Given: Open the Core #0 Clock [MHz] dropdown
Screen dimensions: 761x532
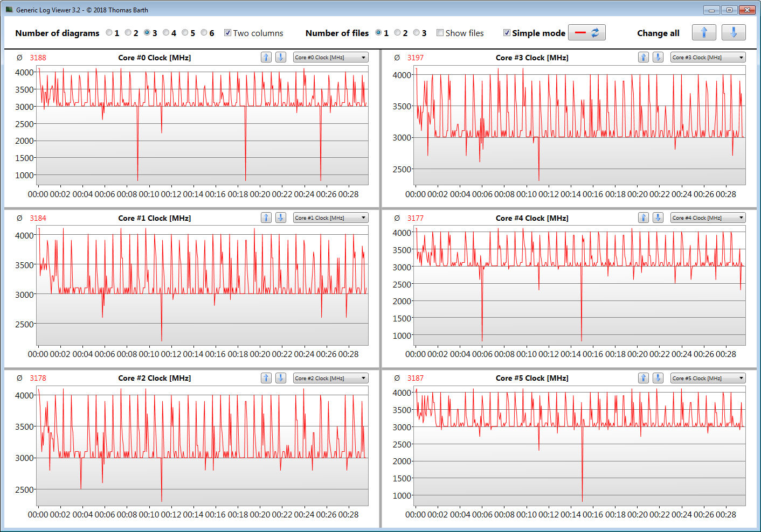Looking at the screenshot, I should coord(330,57).
